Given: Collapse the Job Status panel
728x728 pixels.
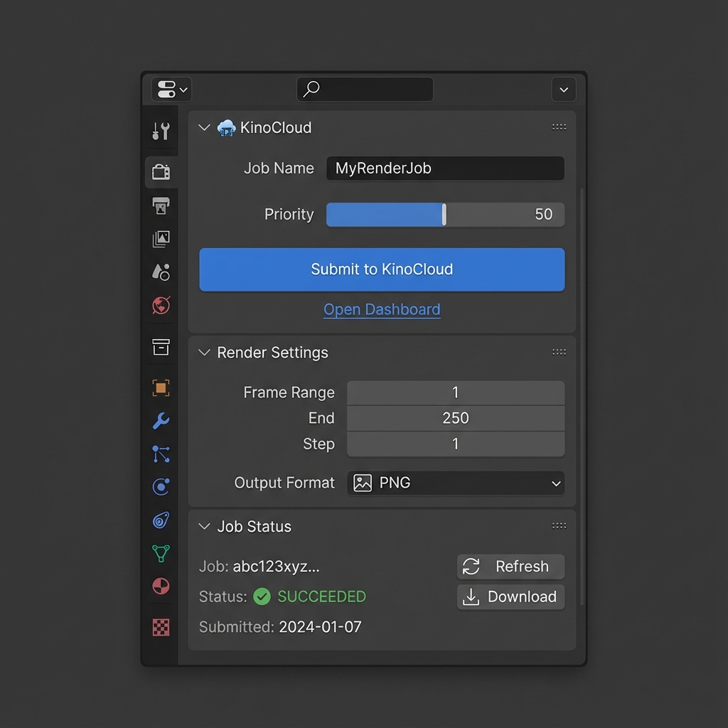Looking at the screenshot, I should click(205, 527).
